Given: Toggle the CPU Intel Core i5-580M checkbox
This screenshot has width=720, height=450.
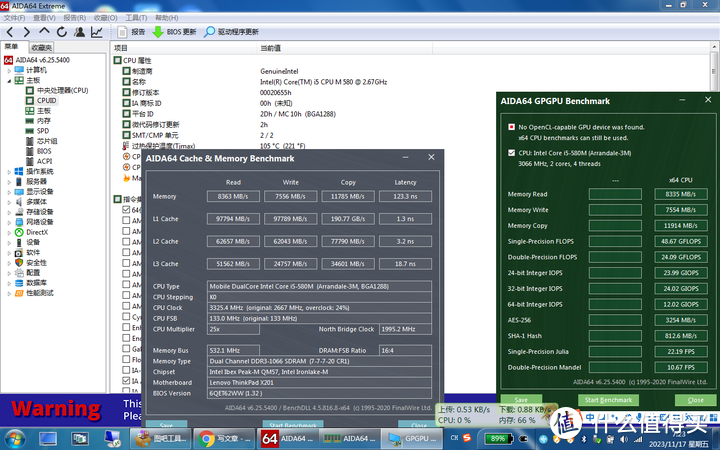Looking at the screenshot, I should [x=512, y=153].
